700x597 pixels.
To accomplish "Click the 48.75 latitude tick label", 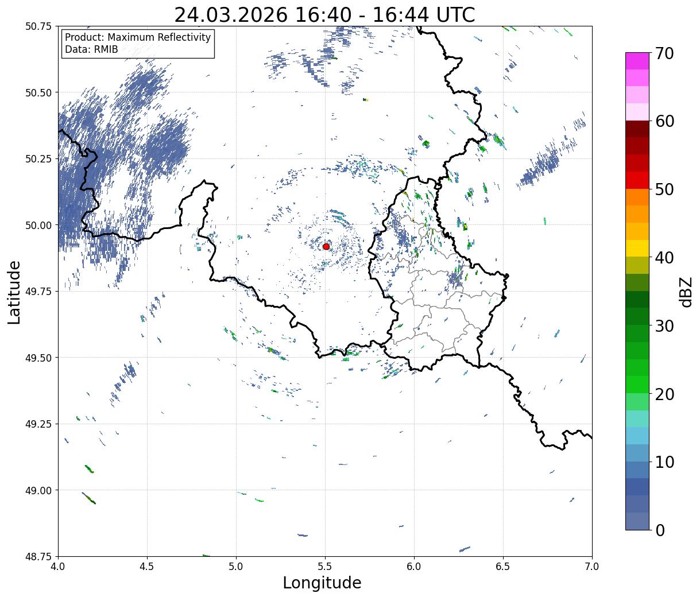I will click(x=39, y=556).
